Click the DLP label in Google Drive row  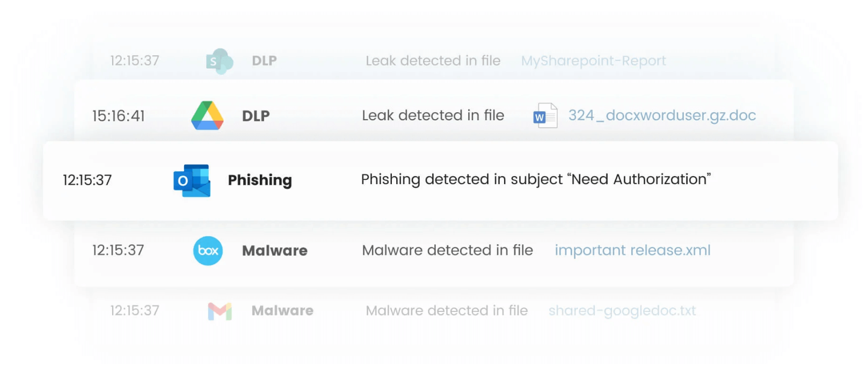pos(256,116)
